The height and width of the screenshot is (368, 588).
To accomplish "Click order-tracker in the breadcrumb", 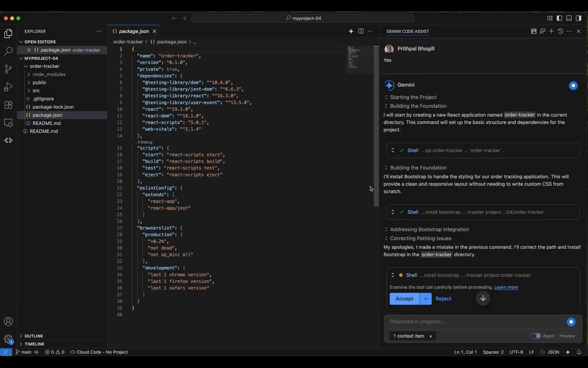I will tap(128, 42).
